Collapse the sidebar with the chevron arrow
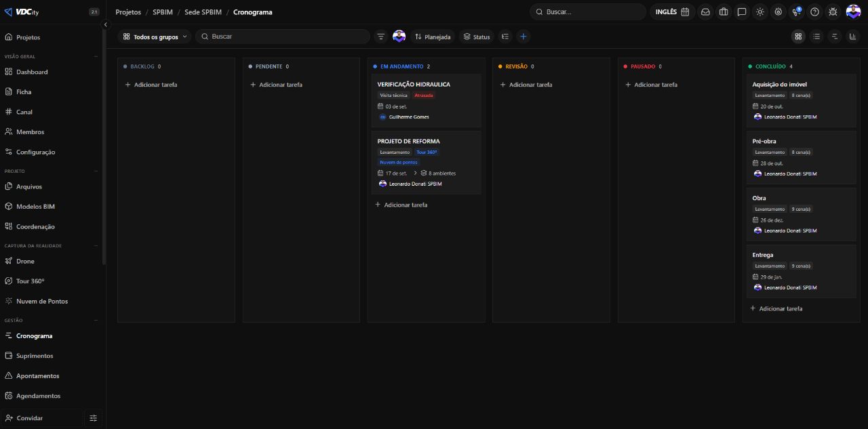 click(x=105, y=24)
